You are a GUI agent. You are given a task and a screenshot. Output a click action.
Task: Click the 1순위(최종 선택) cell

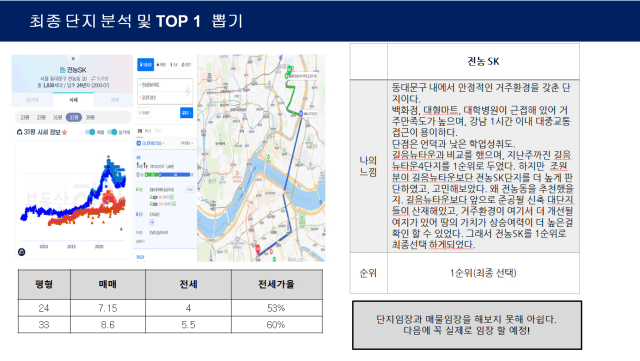[x=483, y=273]
